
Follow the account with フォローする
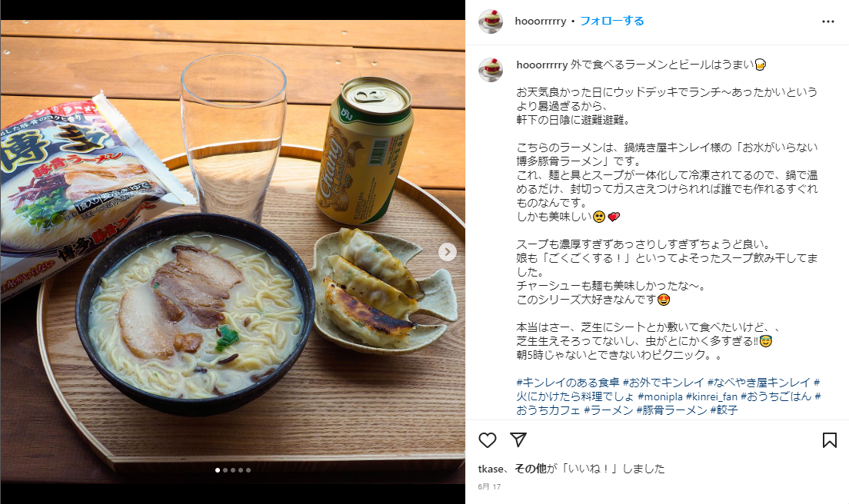[x=612, y=21]
